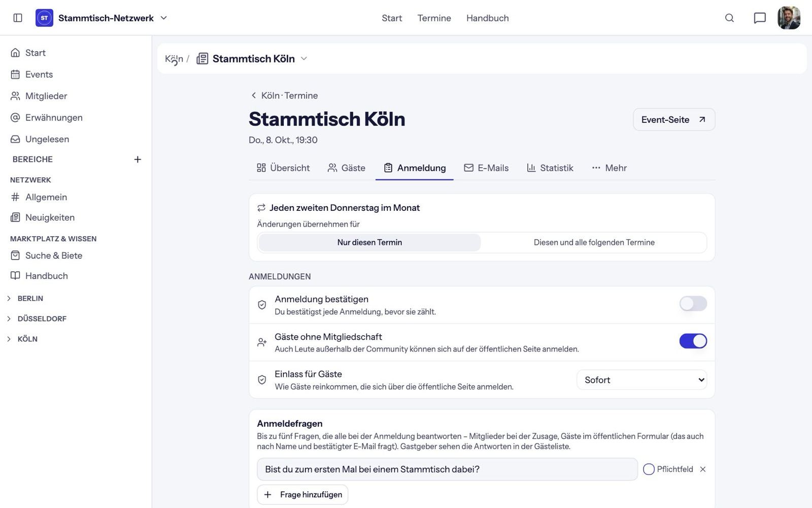Open the Statistik tab
This screenshot has width=812, height=508.
click(550, 168)
